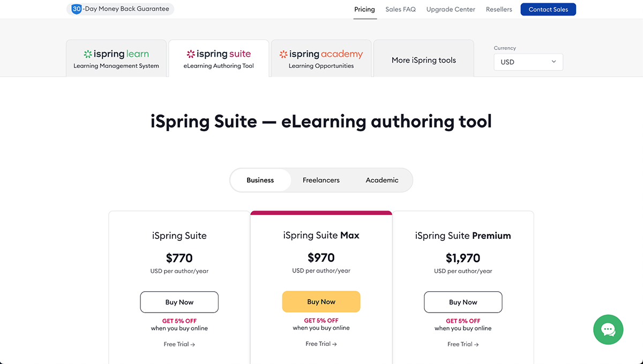Image resolution: width=643 pixels, height=364 pixels.
Task: Click the green iSpring Learn logo
Action: coord(116,54)
